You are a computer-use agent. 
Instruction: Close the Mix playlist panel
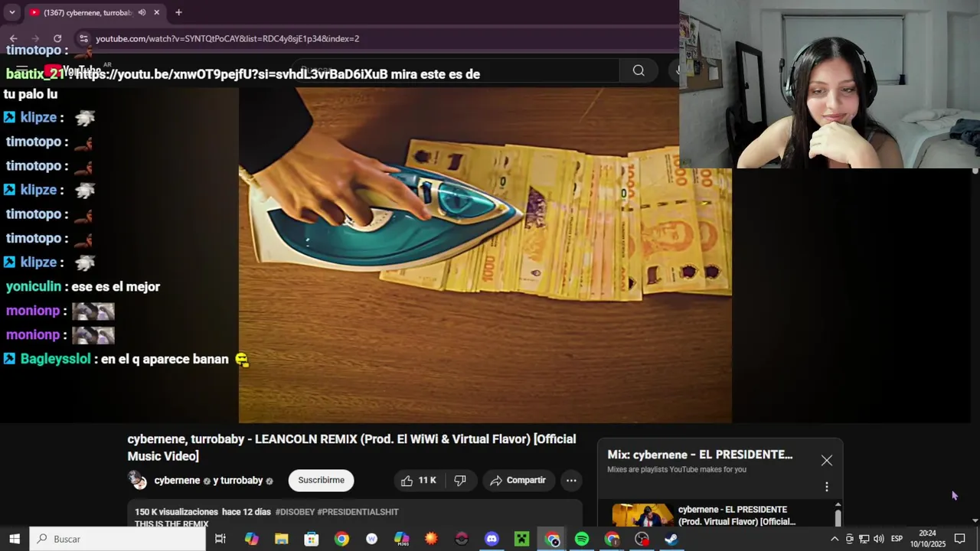pyautogui.click(x=827, y=461)
